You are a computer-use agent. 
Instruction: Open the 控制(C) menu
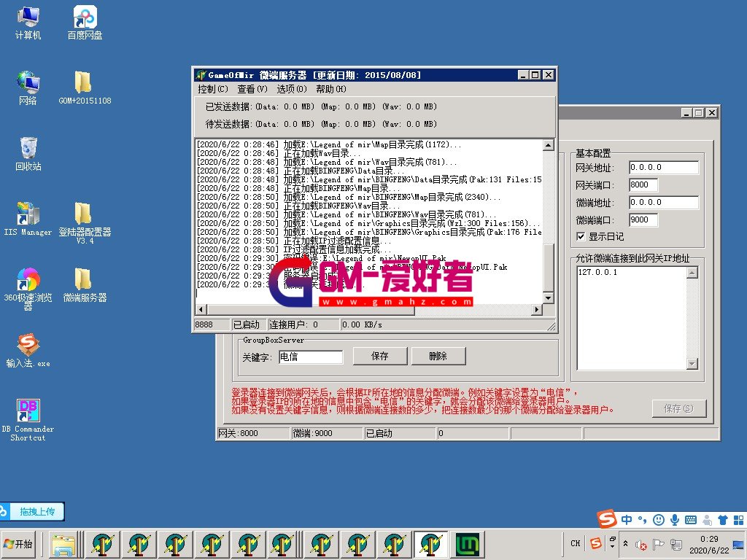[x=212, y=89]
